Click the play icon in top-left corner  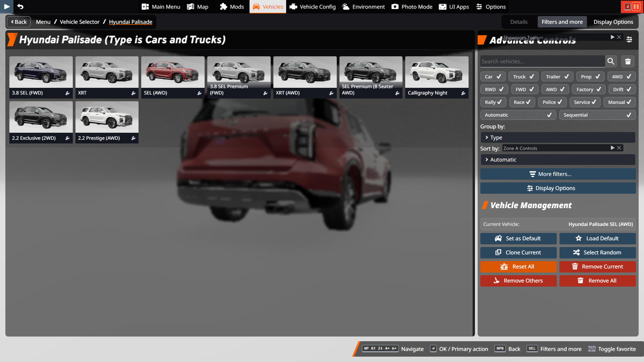[x=7, y=6]
